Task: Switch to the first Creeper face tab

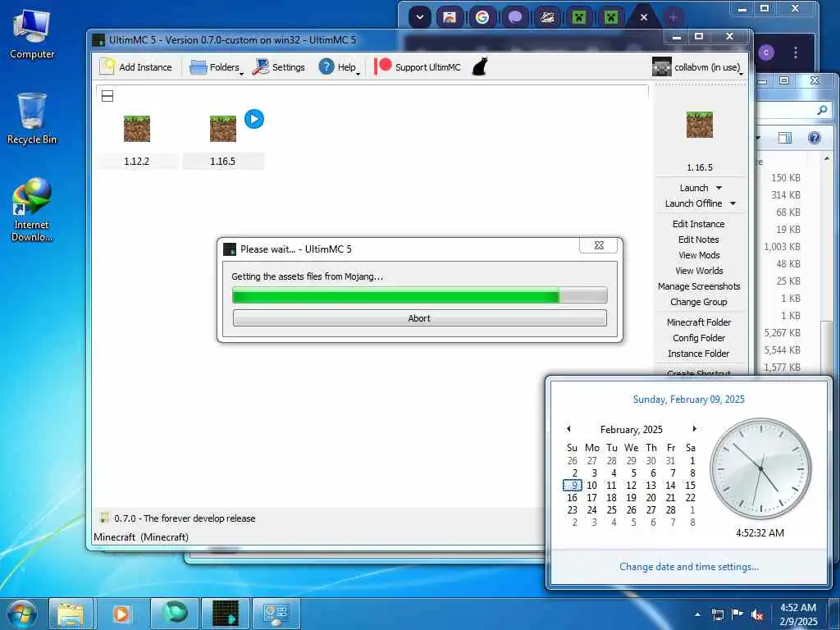Action: pos(578,17)
